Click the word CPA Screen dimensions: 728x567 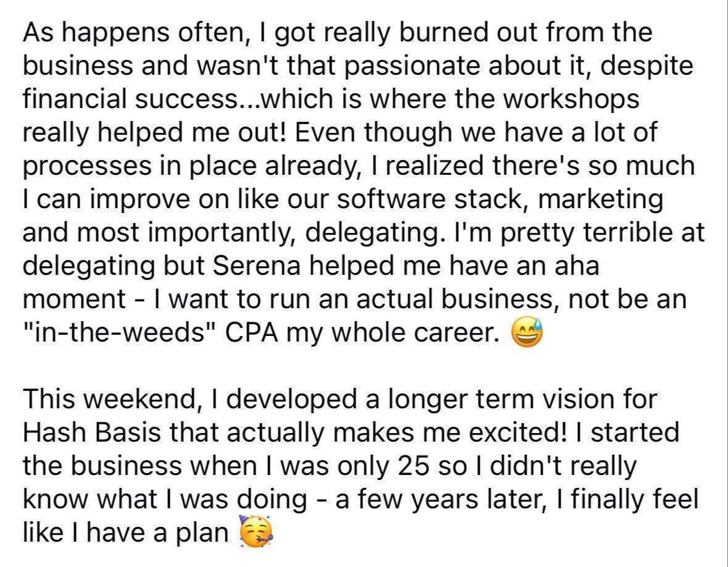(251, 332)
